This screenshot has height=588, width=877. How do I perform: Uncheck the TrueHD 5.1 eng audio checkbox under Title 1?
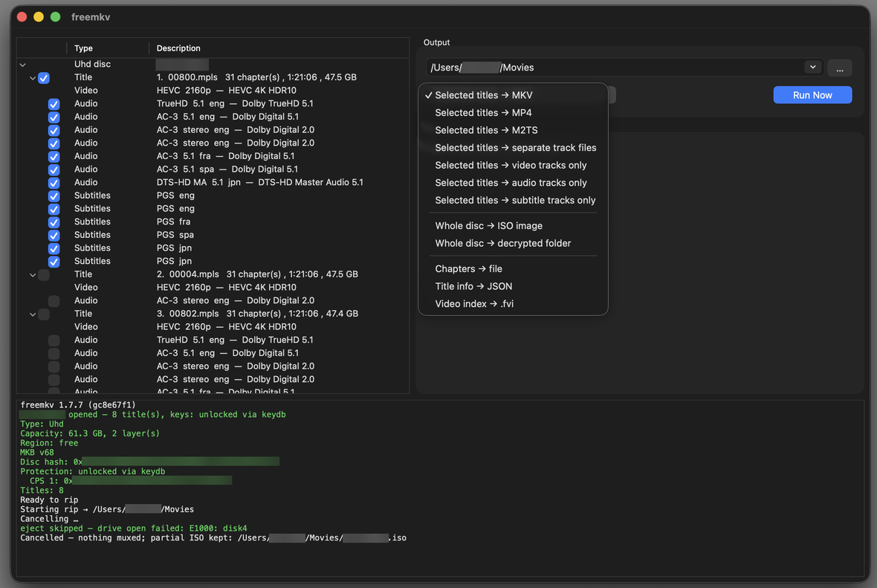pos(54,104)
